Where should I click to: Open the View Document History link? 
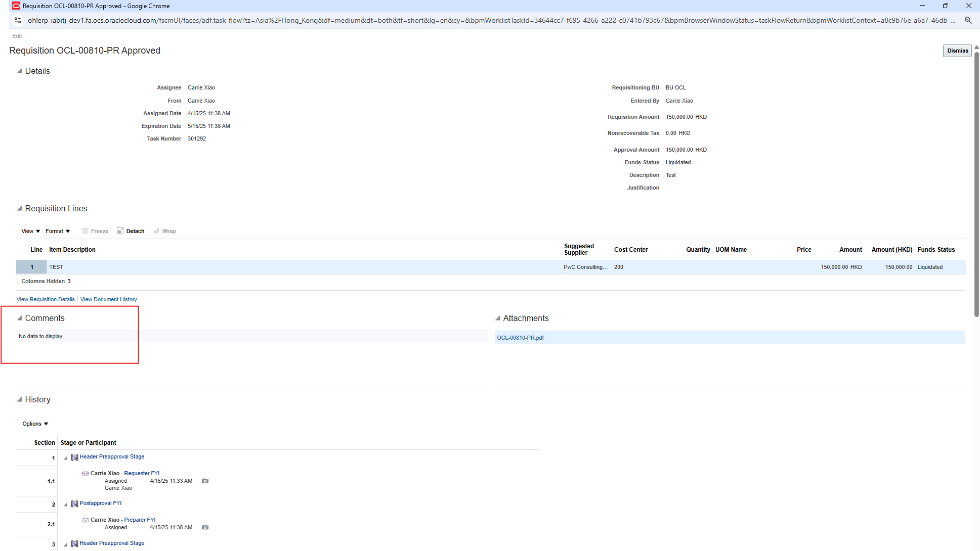tap(108, 299)
